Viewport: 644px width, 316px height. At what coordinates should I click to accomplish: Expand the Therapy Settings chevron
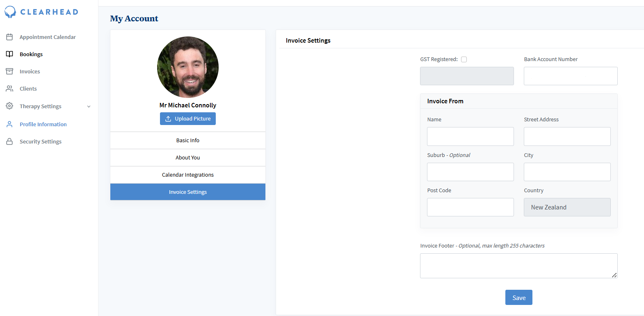pyautogui.click(x=89, y=107)
